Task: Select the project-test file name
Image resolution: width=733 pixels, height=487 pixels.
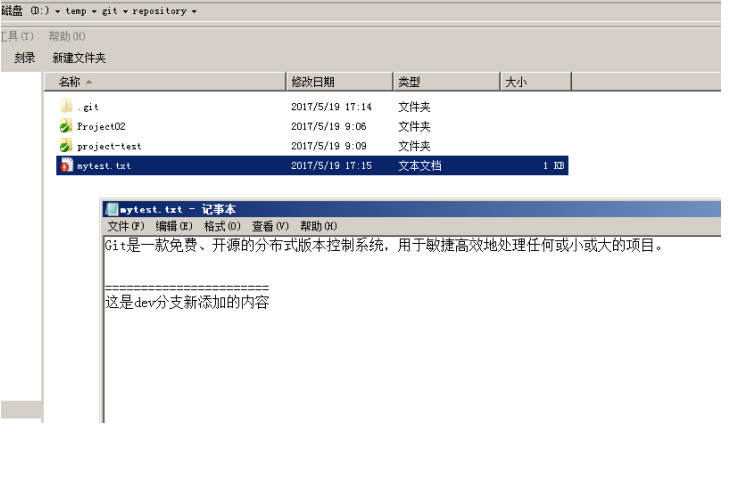Action: coord(109,146)
